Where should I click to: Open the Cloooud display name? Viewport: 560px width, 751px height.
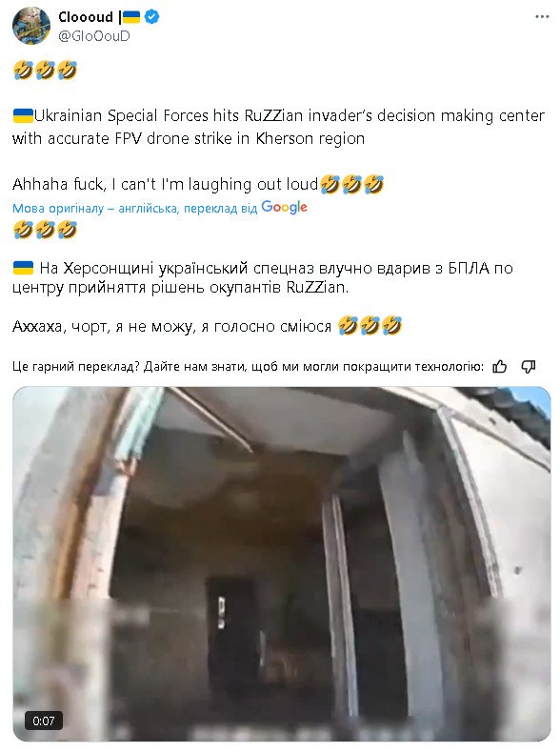(x=86, y=17)
